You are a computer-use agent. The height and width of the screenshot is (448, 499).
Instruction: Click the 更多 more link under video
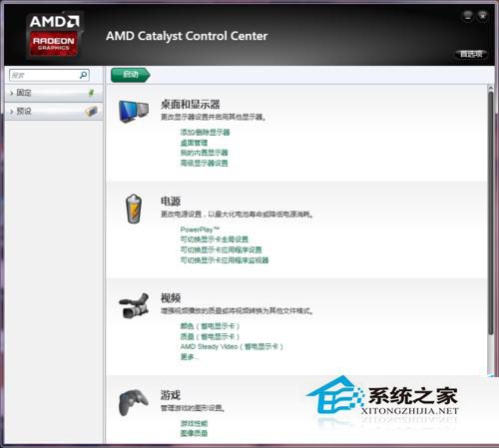pos(190,357)
